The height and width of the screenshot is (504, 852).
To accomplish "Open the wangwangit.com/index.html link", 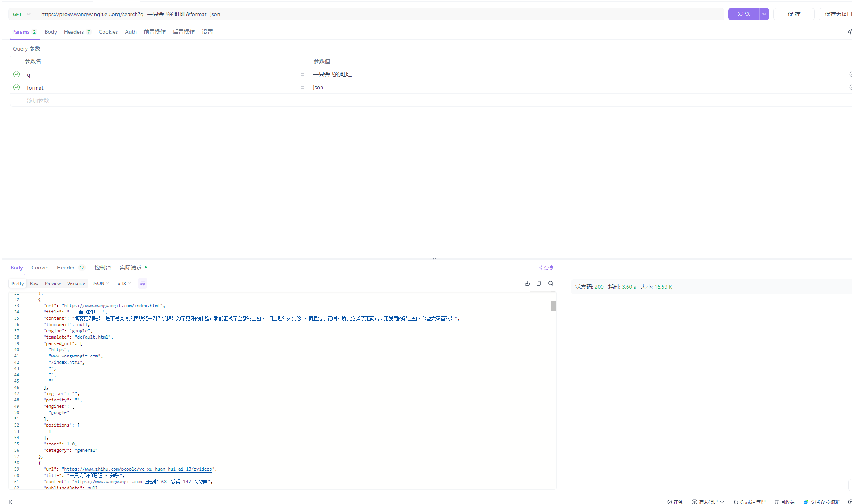I will click(112, 306).
